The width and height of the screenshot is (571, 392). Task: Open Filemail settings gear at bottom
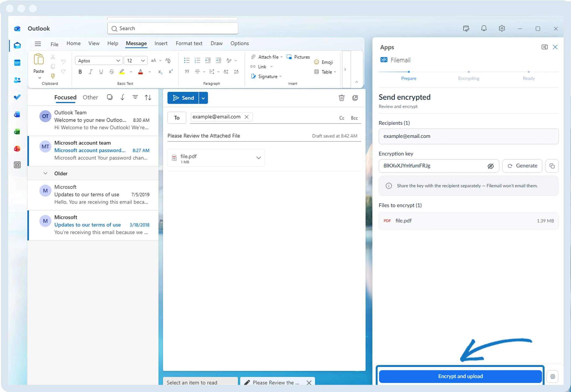(x=553, y=376)
